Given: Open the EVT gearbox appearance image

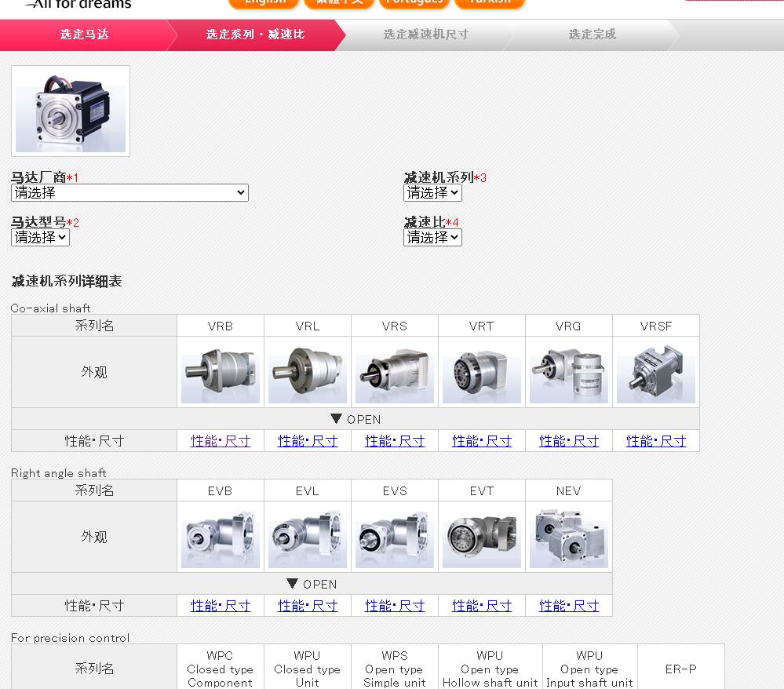Looking at the screenshot, I should tap(481, 536).
